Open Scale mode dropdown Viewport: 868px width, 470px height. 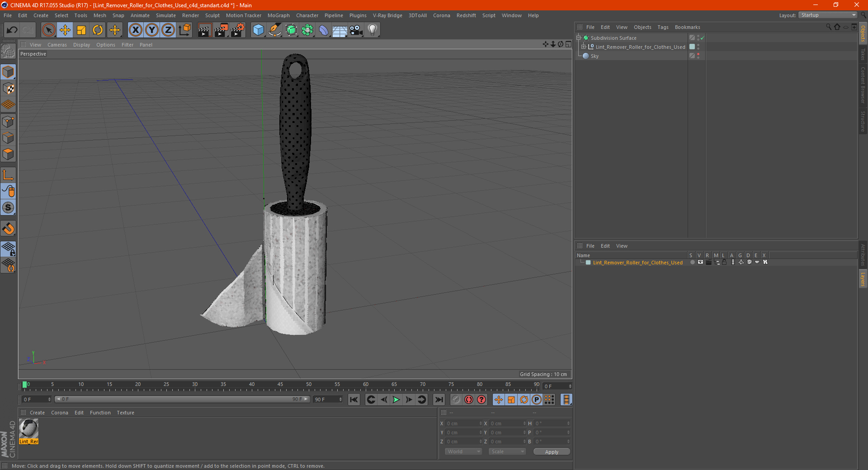[507, 451]
